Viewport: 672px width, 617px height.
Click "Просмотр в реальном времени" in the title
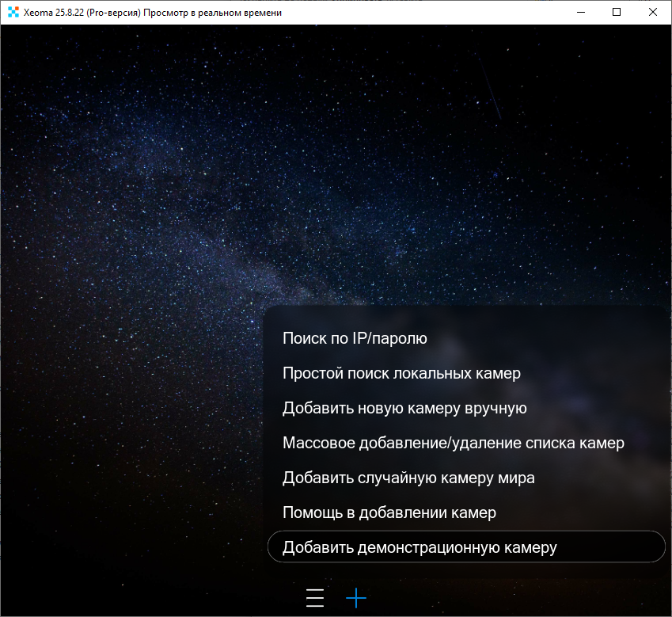pos(214,13)
